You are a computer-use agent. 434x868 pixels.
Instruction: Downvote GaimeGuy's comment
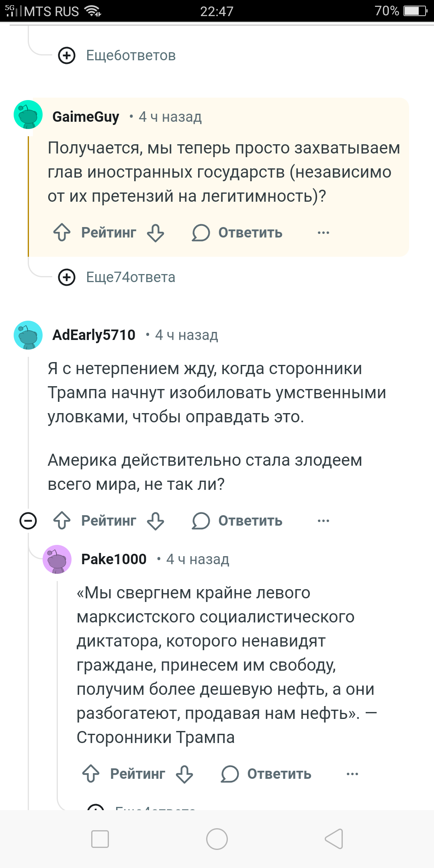tap(156, 233)
